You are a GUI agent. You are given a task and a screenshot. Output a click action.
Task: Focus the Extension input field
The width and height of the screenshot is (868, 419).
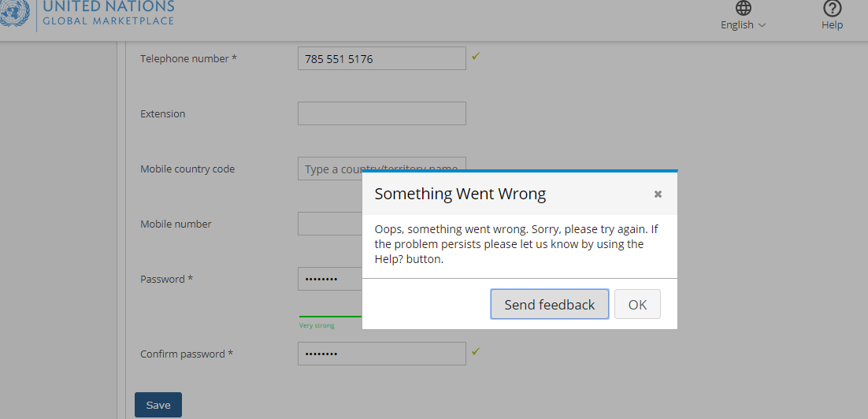click(382, 113)
